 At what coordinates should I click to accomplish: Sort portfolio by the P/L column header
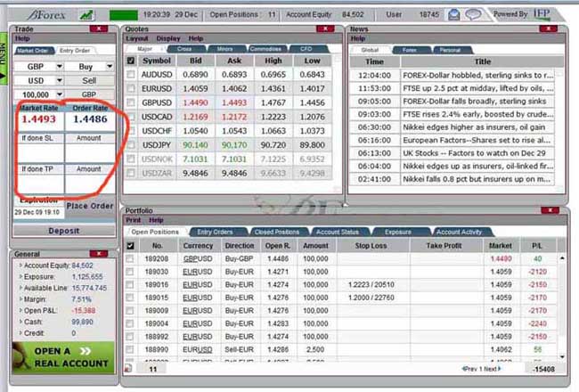(x=537, y=245)
